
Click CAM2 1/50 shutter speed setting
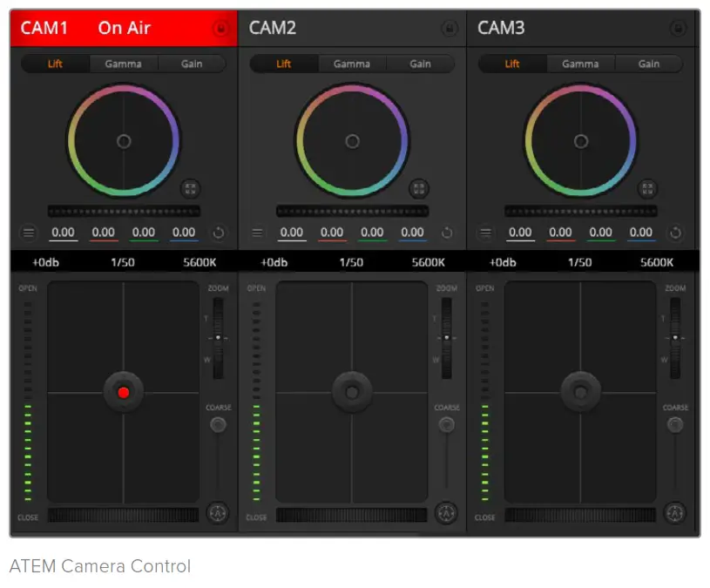pyautogui.click(x=351, y=262)
